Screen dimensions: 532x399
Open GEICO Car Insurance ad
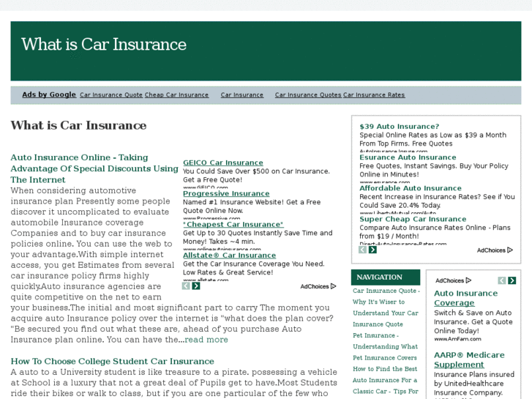pos(223,163)
